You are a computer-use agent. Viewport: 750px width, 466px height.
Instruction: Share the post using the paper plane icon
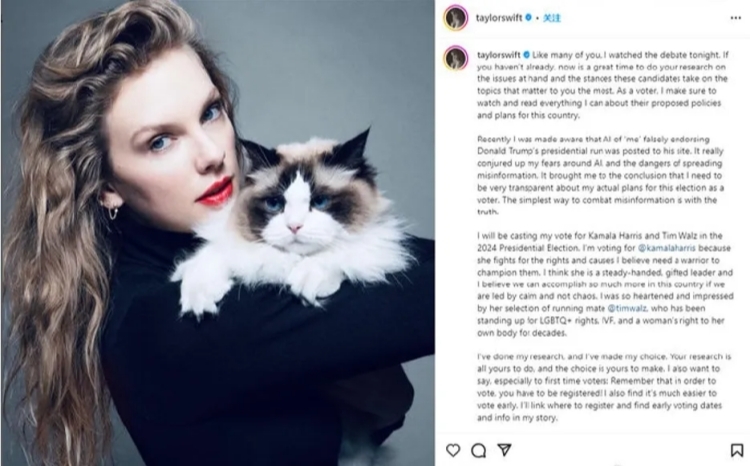pyautogui.click(x=504, y=450)
